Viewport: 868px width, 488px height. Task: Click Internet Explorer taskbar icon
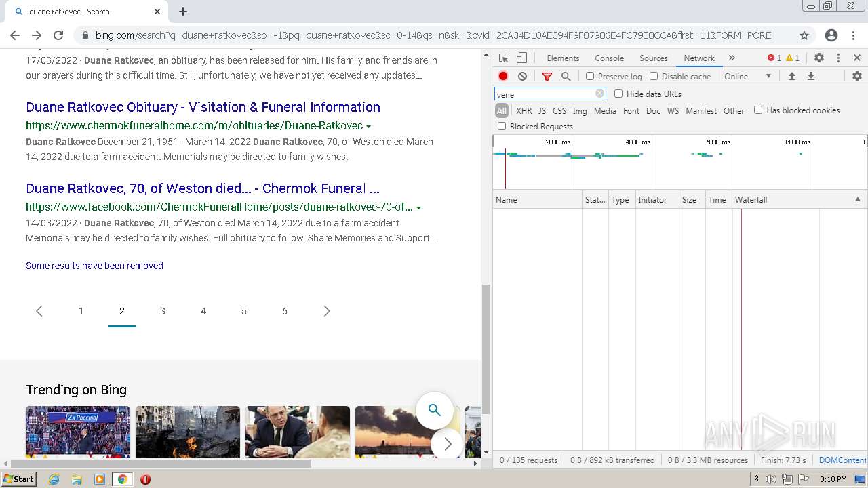pos(54,479)
